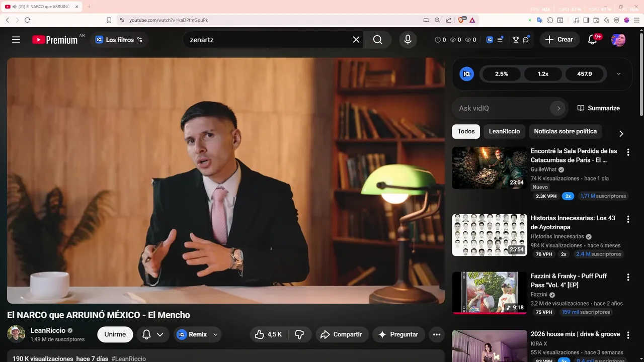Click the Compartir share button
644x362 pixels.
click(x=342, y=334)
